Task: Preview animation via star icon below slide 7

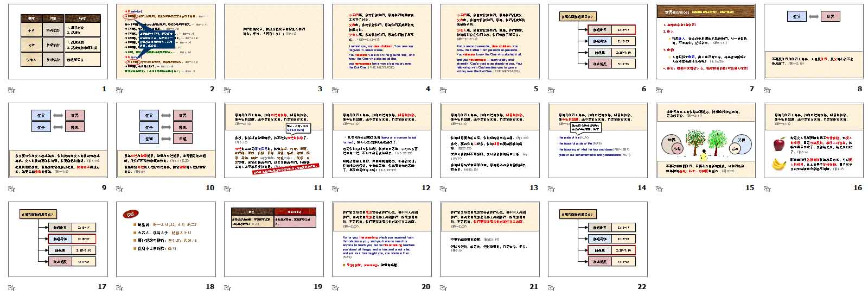Action: (x=660, y=90)
